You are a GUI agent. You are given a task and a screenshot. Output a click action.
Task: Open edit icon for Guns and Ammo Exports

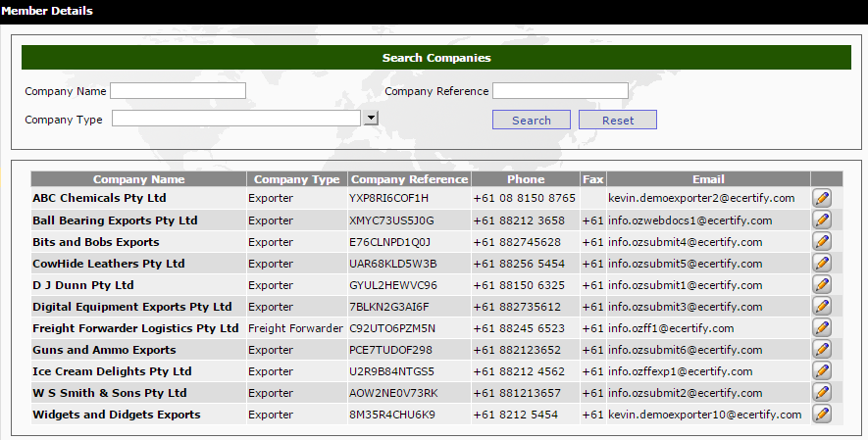(822, 349)
